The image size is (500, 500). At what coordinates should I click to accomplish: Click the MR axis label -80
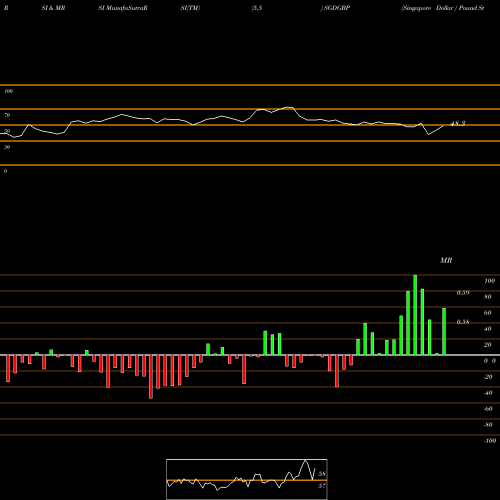488,425
